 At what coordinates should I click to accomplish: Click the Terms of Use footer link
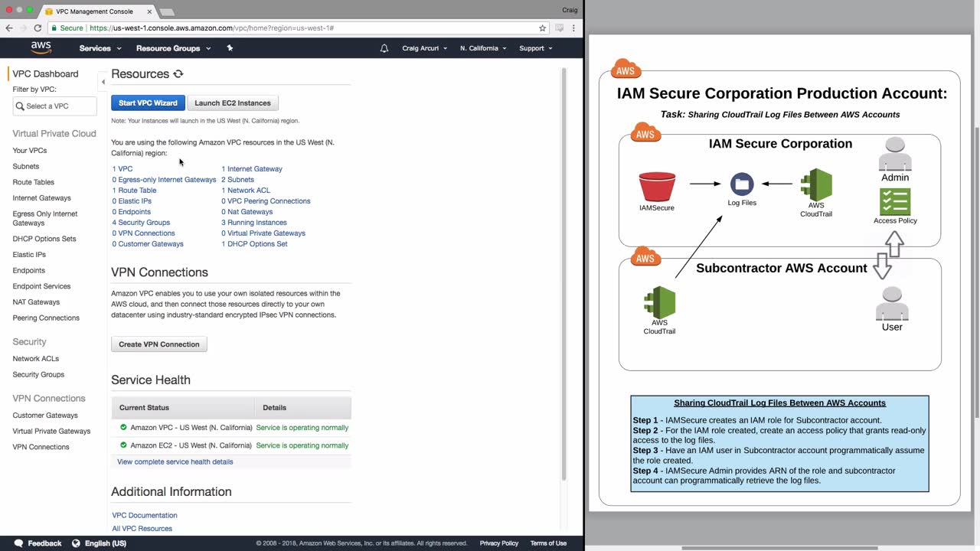tap(548, 543)
